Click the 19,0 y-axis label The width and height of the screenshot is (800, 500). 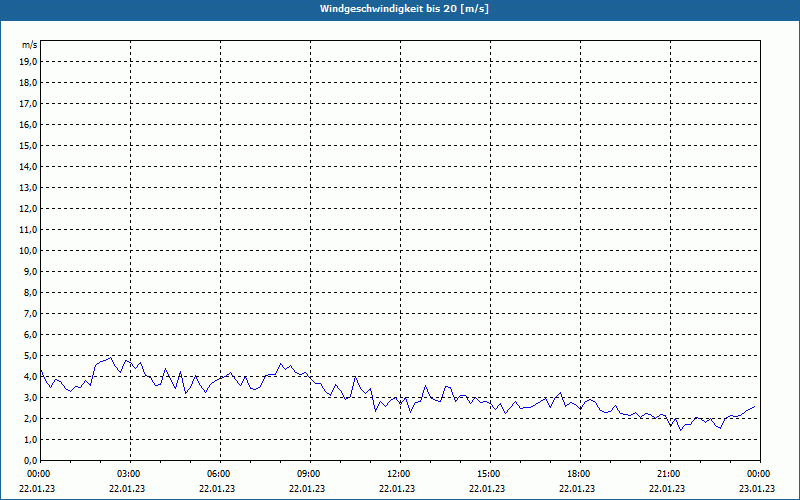tap(28, 62)
